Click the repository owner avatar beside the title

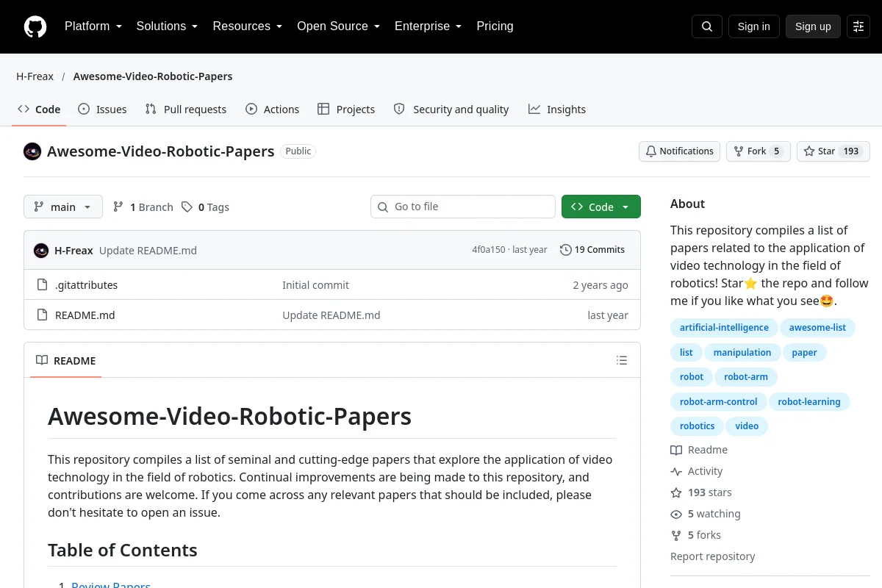(32, 151)
